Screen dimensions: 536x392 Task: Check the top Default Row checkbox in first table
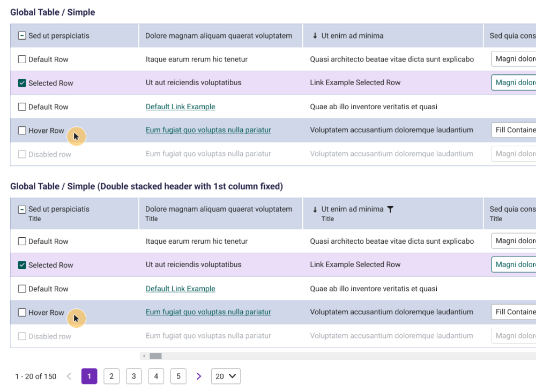[22, 59]
